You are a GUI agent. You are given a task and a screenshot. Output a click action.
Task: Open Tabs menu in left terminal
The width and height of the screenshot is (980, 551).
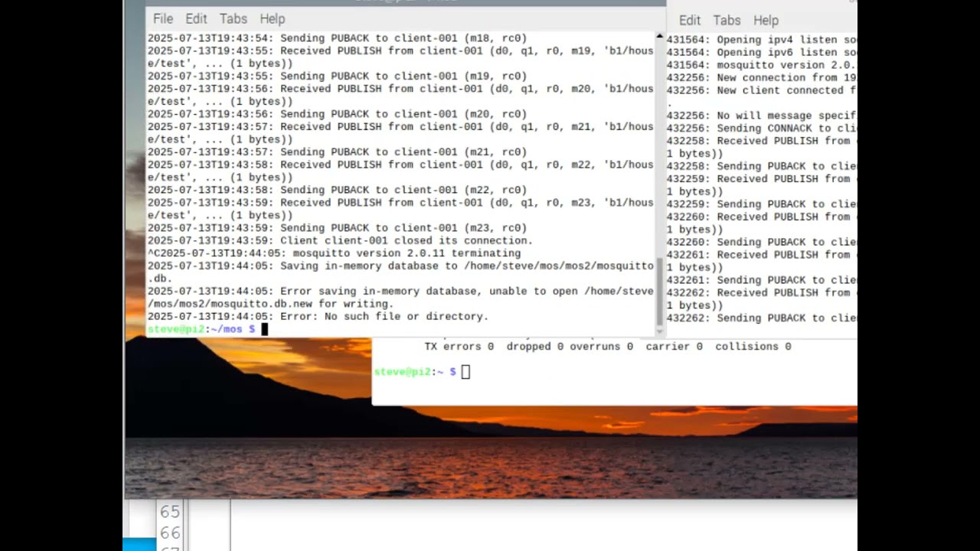coord(233,18)
